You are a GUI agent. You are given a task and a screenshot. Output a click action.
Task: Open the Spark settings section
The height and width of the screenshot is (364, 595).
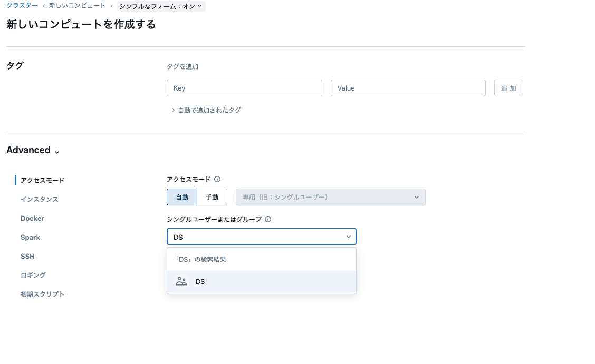click(30, 237)
